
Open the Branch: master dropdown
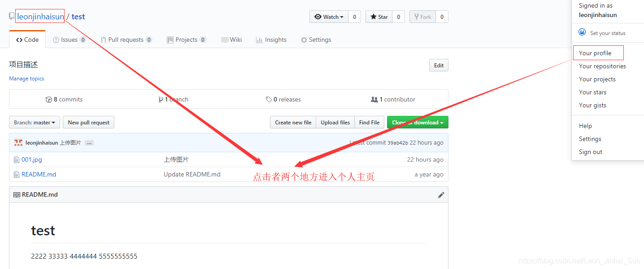(35, 122)
